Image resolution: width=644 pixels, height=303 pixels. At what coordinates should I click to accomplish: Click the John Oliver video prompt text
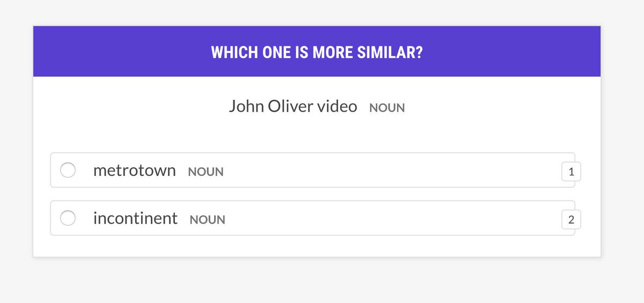292,106
